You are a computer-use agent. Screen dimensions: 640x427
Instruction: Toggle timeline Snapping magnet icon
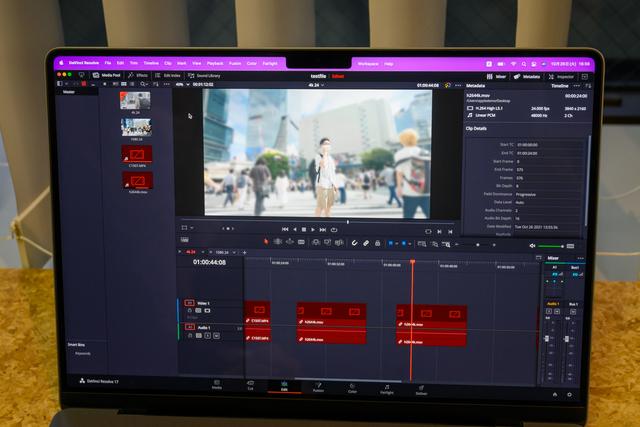(x=354, y=243)
